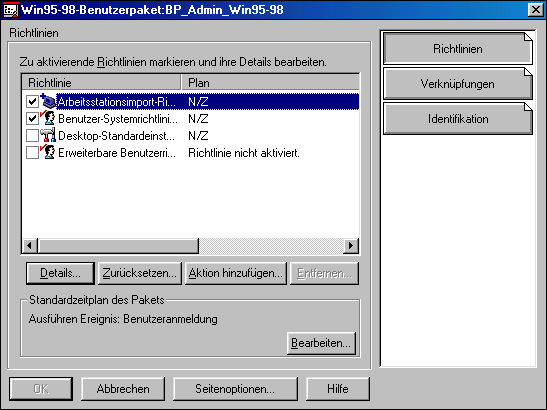
Task: Click the left arrow of the horizontal scrollbar
Action: (x=30, y=246)
